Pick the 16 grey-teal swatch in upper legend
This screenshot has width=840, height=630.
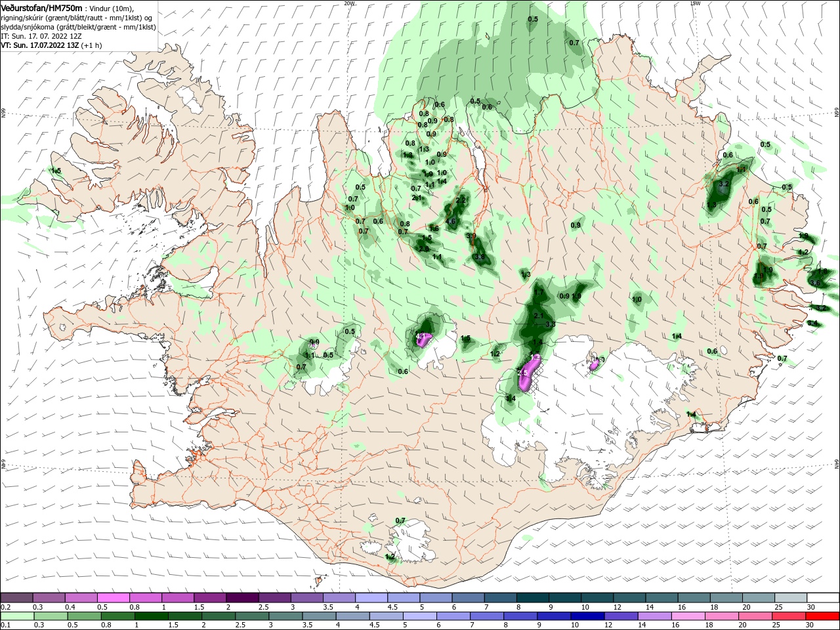[694, 598]
